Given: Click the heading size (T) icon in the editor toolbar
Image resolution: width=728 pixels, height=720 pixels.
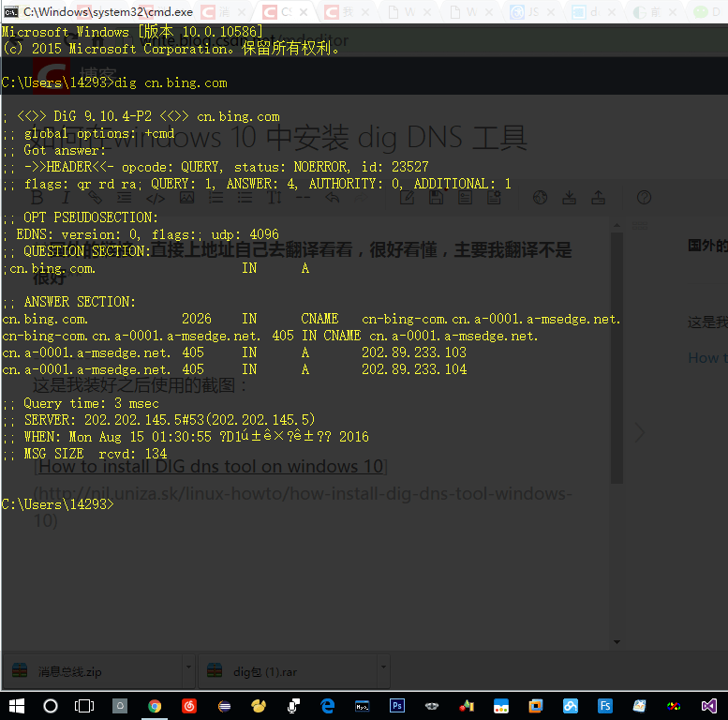Looking at the screenshot, I should (275, 198).
